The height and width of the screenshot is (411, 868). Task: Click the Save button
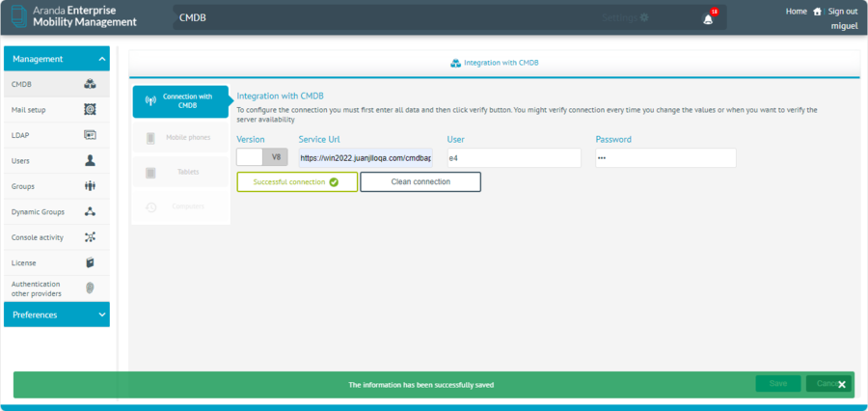[778, 383]
